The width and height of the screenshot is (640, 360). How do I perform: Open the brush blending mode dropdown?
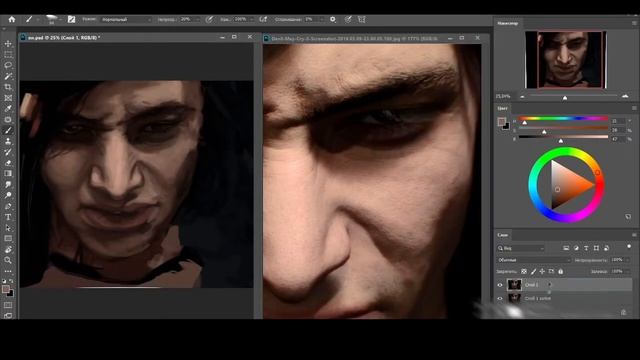coord(127,19)
